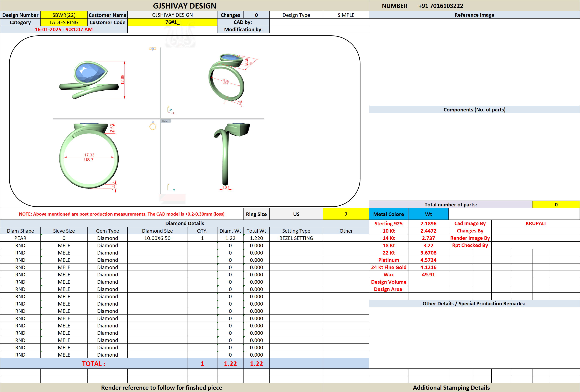Click the Rpt Checked By label
This screenshot has height=392, width=580.
pos(470,245)
